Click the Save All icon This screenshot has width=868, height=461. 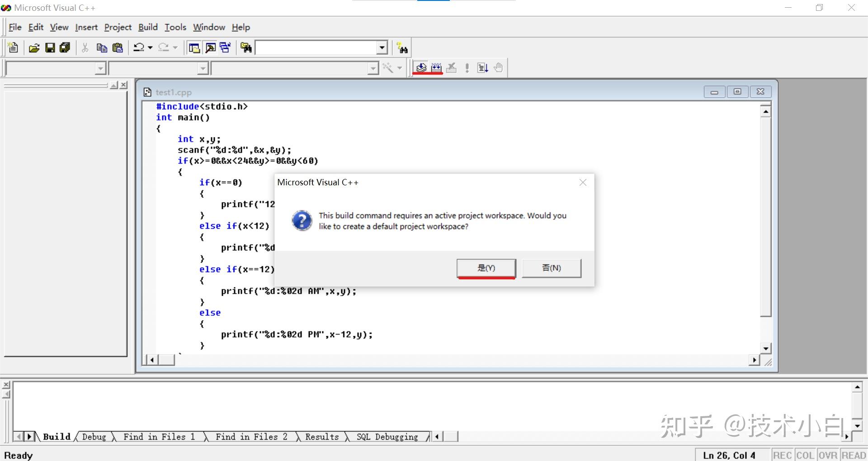pos(65,47)
